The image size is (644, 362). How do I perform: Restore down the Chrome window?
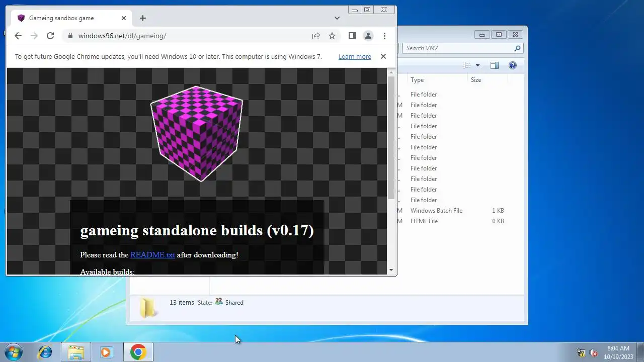[x=367, y=10]
